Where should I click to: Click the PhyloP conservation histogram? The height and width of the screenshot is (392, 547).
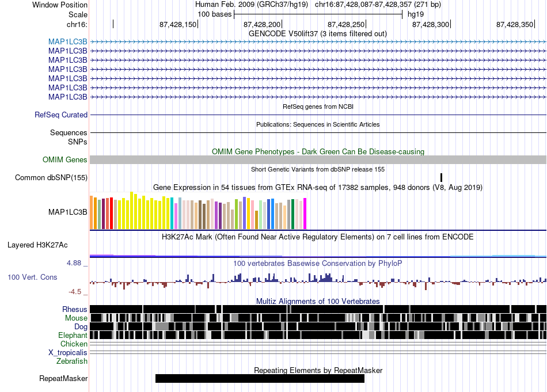(x=318, y=282)
